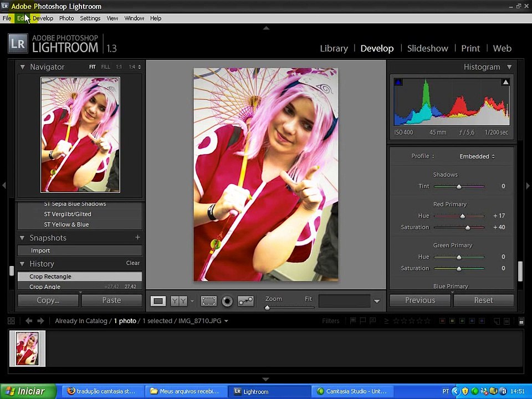Open Before/After view options arrow

[192, 301]
